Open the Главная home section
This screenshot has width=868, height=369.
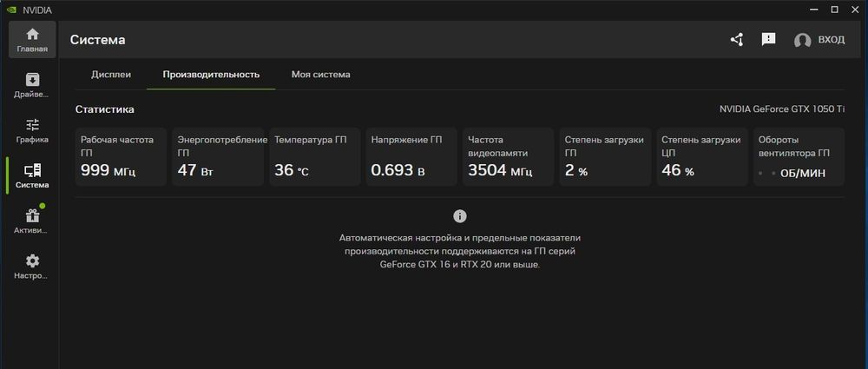(32, 40)
